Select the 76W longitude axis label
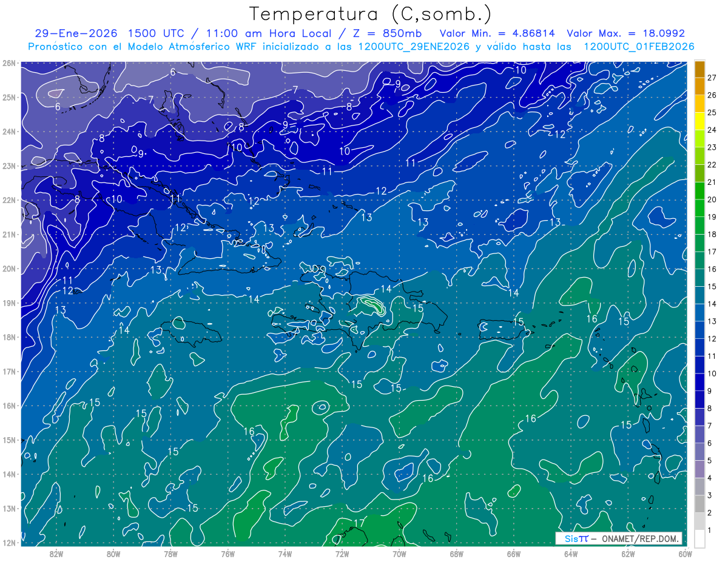Image resolution: width=728 pixels, height=562 pixels. click(228, 554)
